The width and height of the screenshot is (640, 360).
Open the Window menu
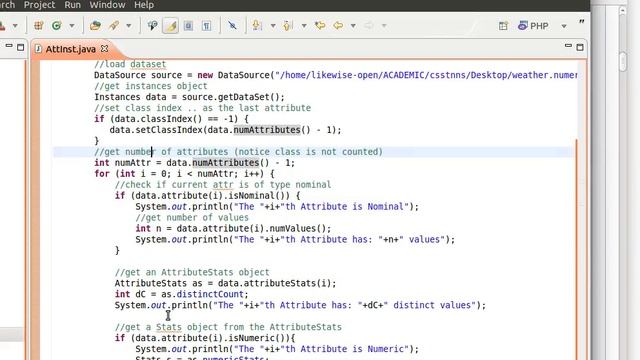tap(107, 5)
